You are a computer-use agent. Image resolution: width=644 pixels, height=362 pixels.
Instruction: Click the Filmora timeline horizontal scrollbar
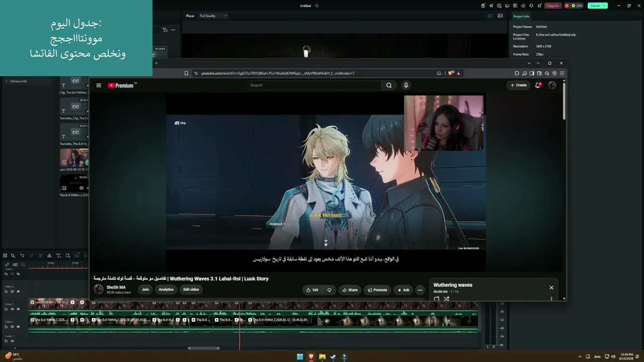pyautogui.click(x=204, y=348)
